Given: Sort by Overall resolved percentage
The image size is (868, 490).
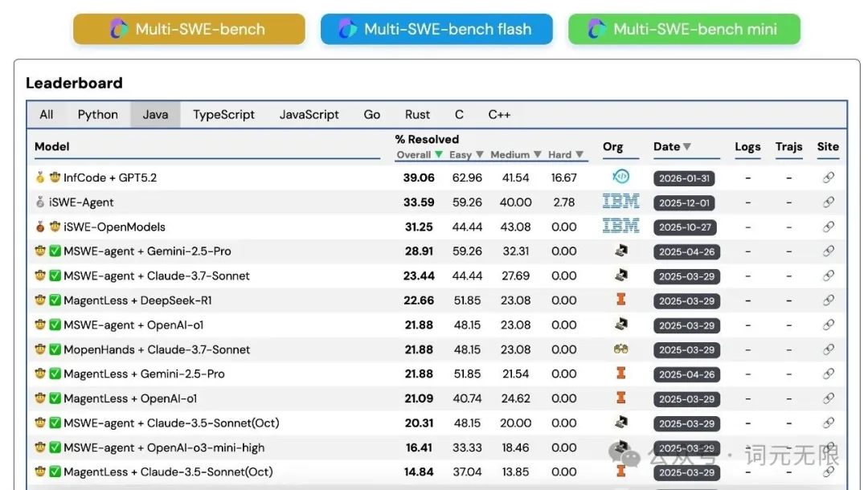Looking at the screenshot, I should 420,155.
